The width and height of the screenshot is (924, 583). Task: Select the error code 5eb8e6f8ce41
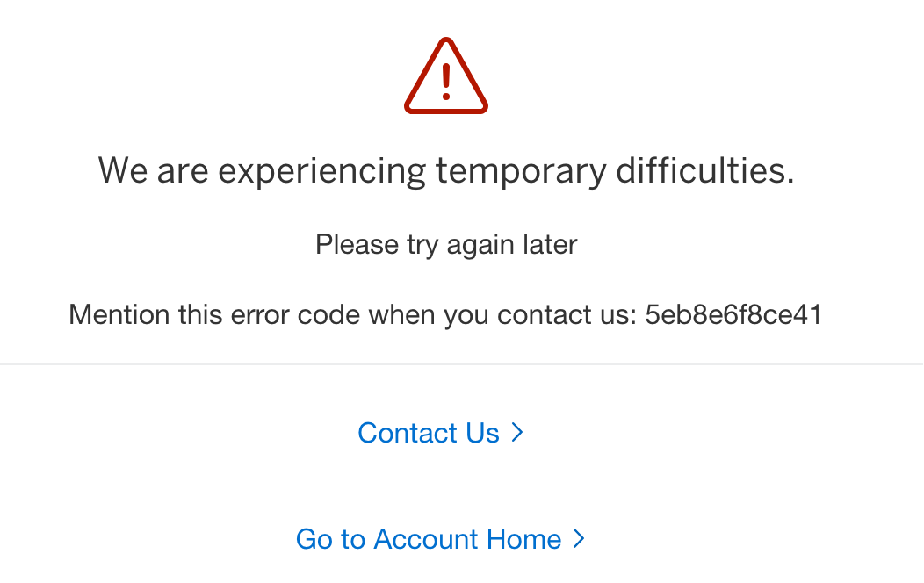pyautogui.click(x=733, y=314)
